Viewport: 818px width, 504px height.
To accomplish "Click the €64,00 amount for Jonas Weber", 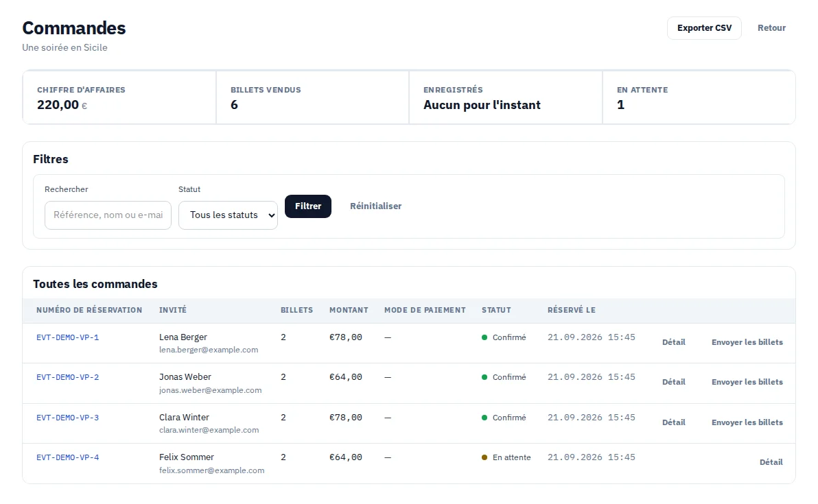I will click(x=346, y=377).
